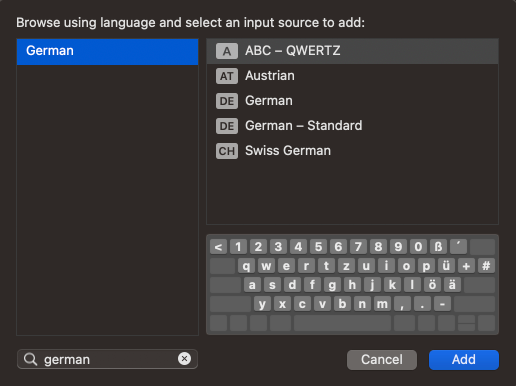Click the ö key in keyboard preview
516x386 pixels.
click(432, 285)
